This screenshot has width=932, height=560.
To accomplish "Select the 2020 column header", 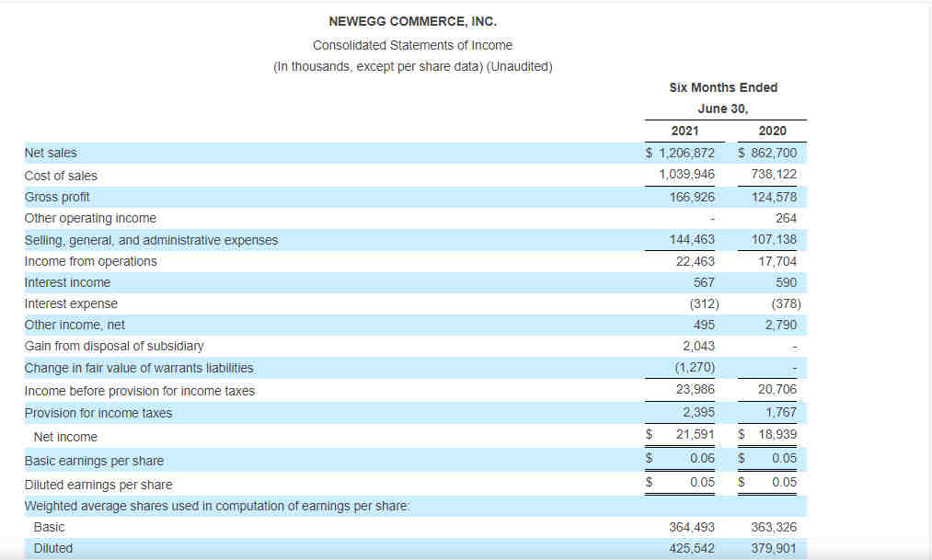I will (772, 131).
